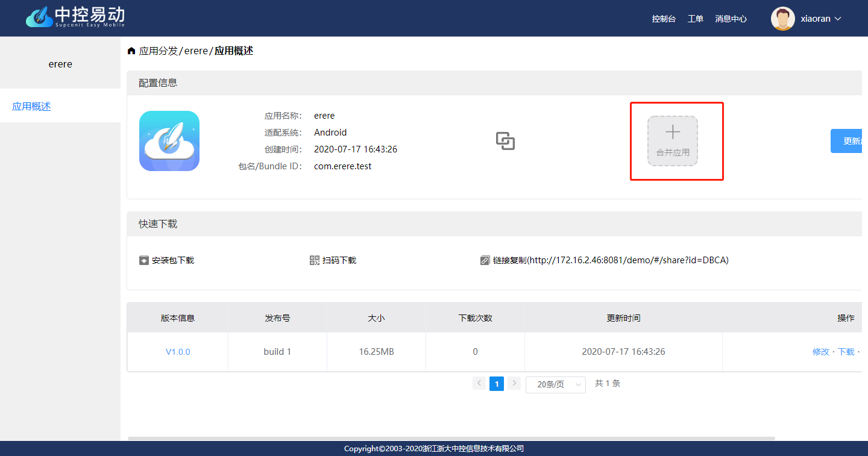
Task: Click the 链接复制 chain link icon
Action: (485, 260)
